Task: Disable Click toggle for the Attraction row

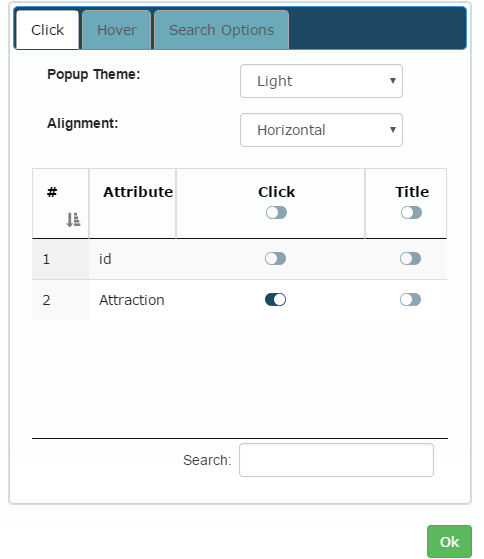Action: point(276,300)
